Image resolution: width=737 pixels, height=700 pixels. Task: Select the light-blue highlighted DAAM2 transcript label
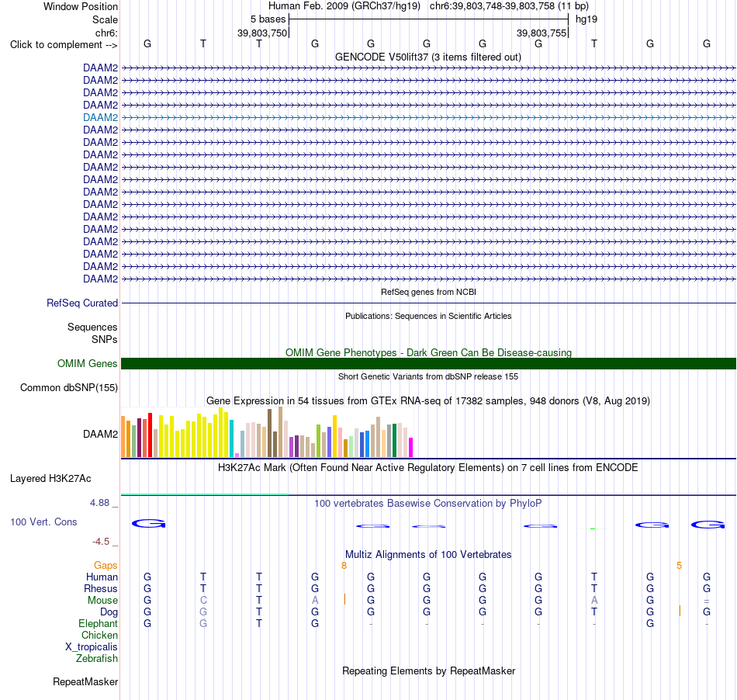pos(100,117)
